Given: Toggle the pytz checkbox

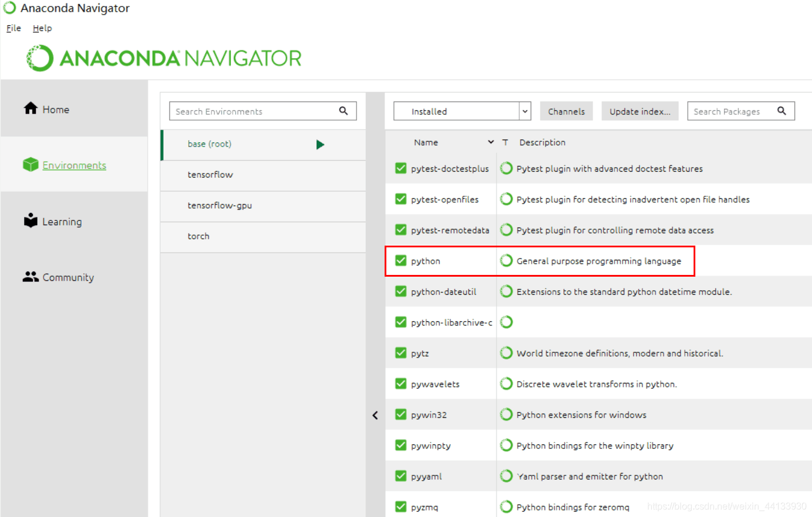Looking at the screenshot, I should (401, 353).
